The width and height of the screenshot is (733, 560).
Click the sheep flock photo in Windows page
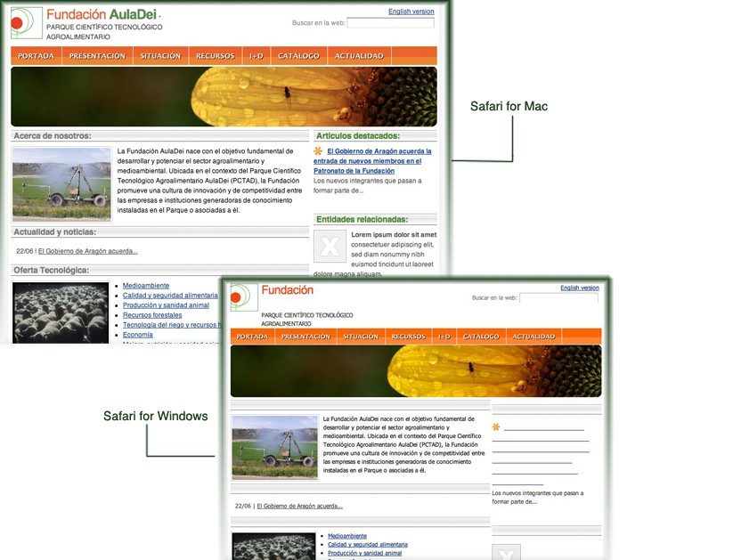tap(274, 547)
